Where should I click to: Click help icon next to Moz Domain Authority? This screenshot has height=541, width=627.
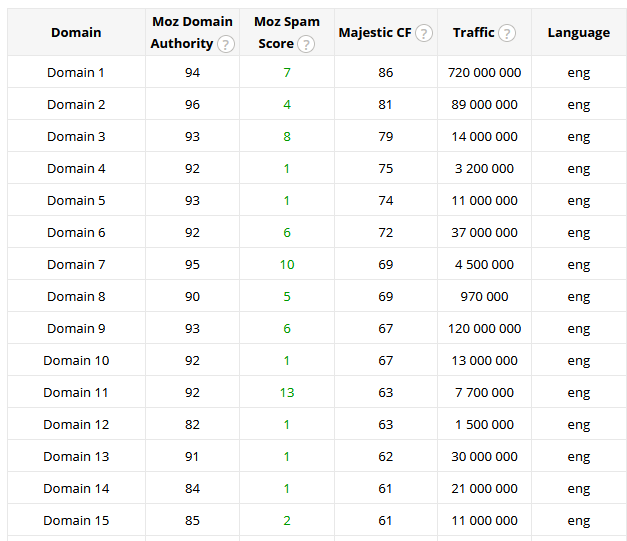226,44
